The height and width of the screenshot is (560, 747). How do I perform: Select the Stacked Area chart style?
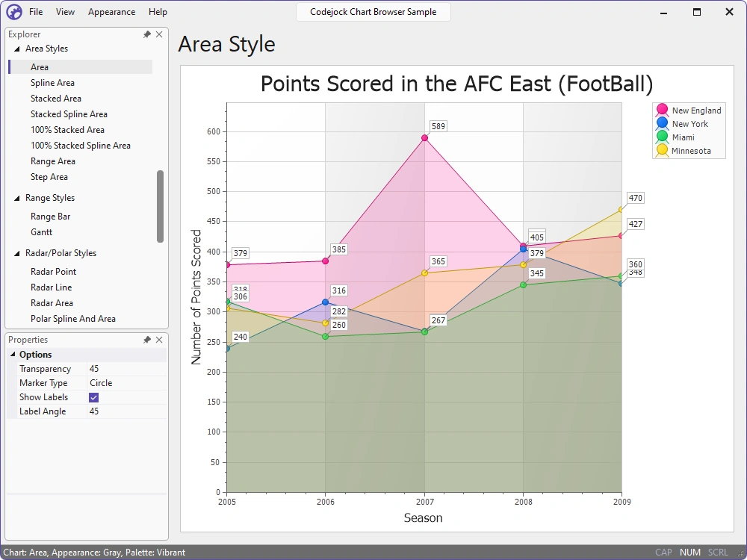pos(56,99)
